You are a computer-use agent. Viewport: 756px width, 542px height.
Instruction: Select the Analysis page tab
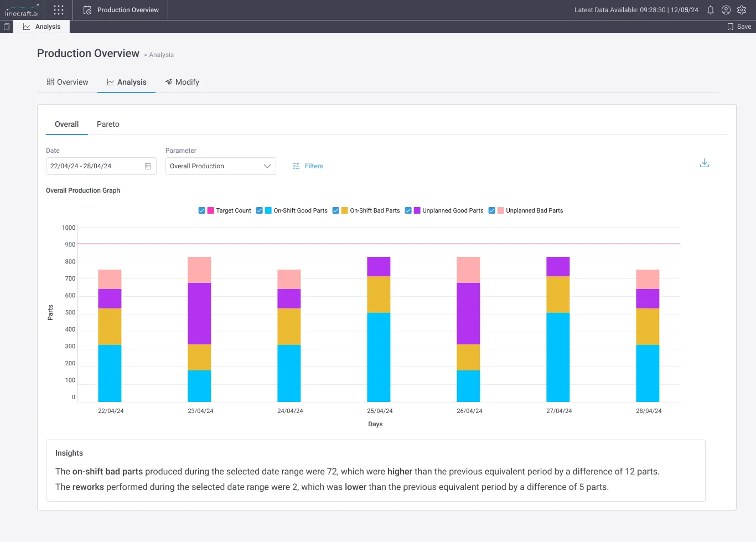127,82
